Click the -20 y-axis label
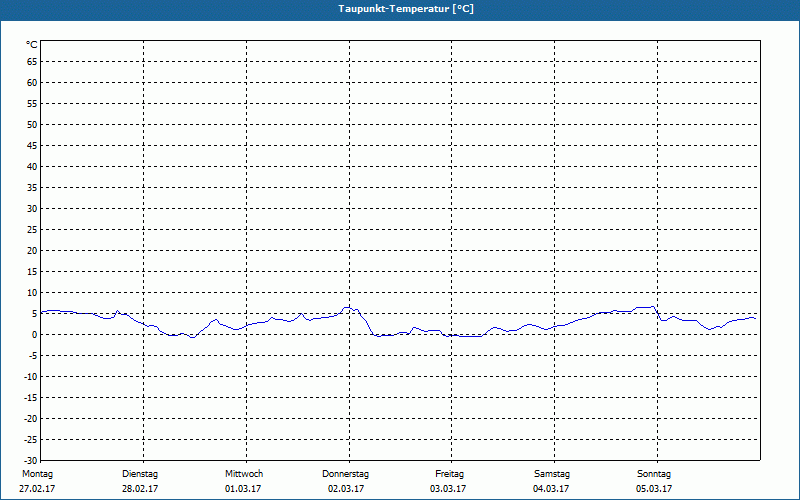800x500 pixels. [x=31, y=418]
